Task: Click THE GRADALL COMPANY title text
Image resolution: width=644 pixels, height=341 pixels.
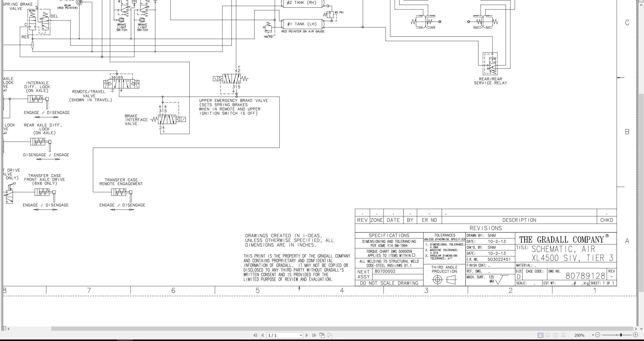Action: [561, 240]
